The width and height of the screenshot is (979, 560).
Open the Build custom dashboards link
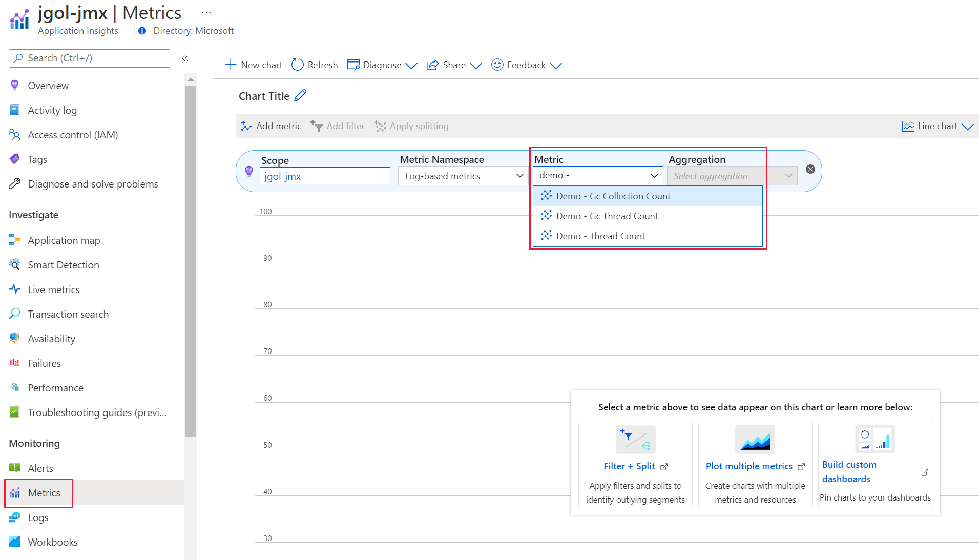tap(849, 472)
